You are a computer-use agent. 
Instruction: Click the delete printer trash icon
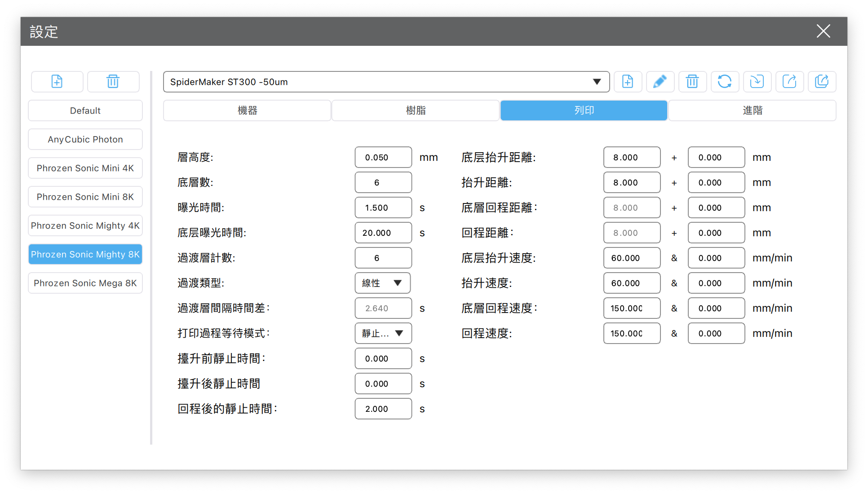pos(113,82)
